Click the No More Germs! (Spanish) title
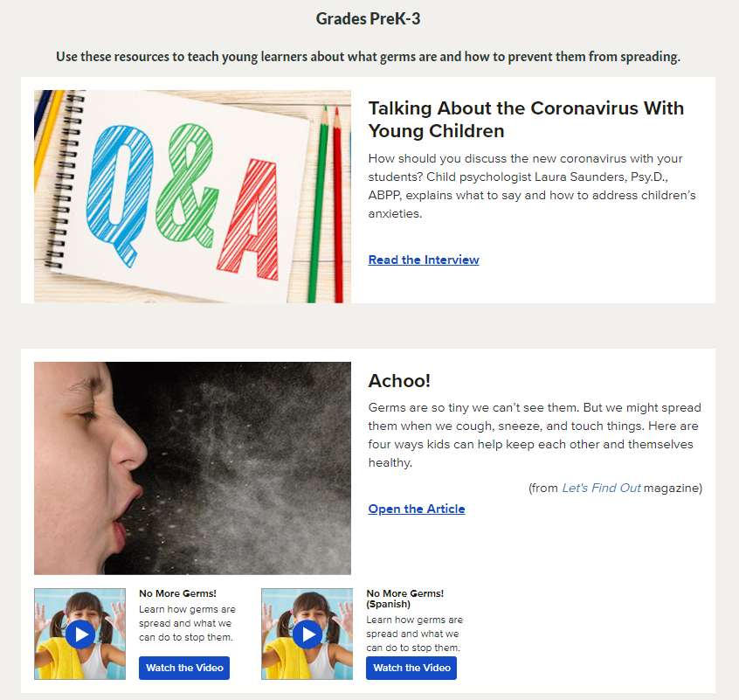The image size is (739, 700). [405, 599]
